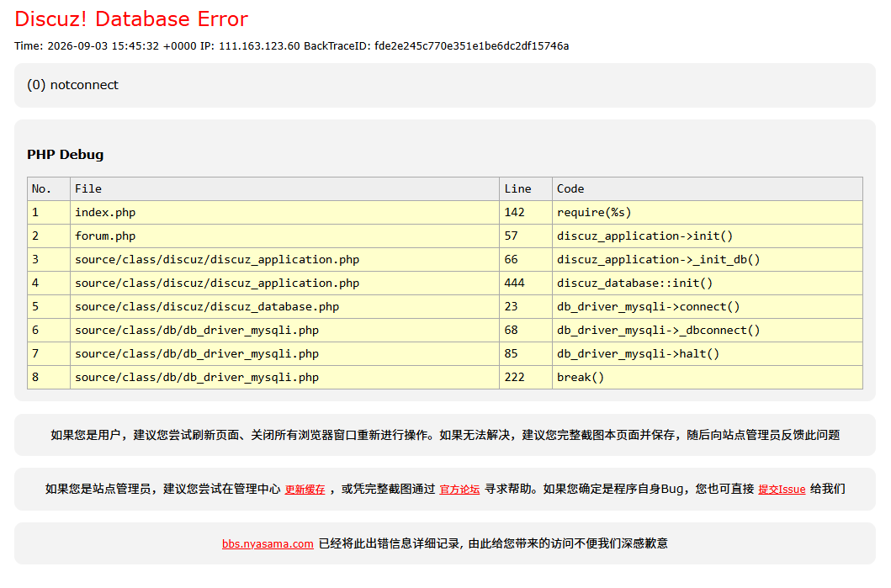
Task: Click line number 57
Action: coord(526,236)
